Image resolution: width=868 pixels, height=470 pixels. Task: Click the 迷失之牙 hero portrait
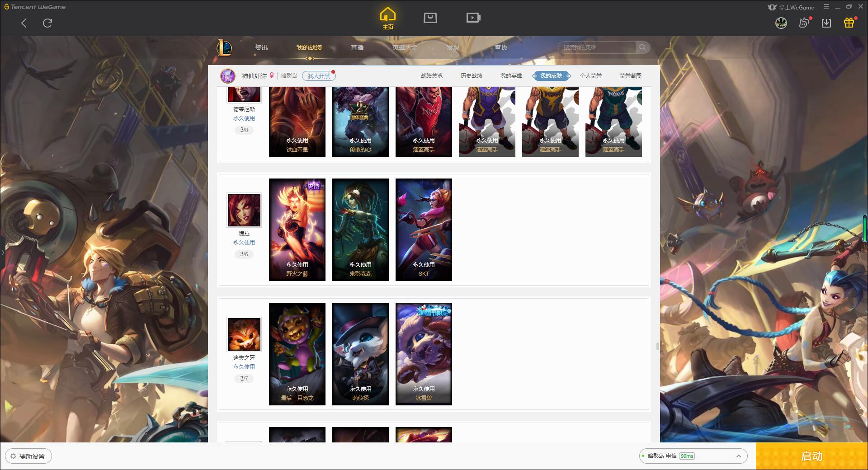tap(244, 334)
